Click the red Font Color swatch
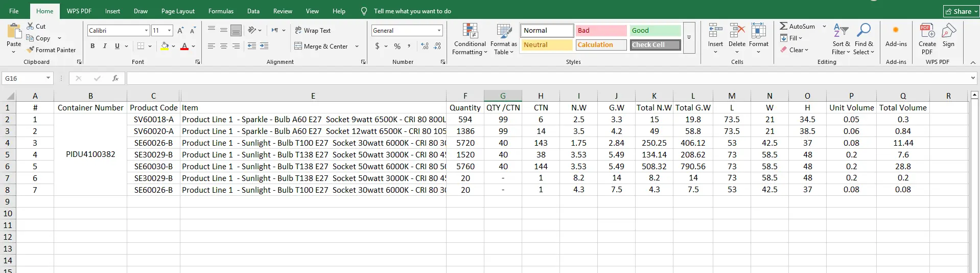 184,47
